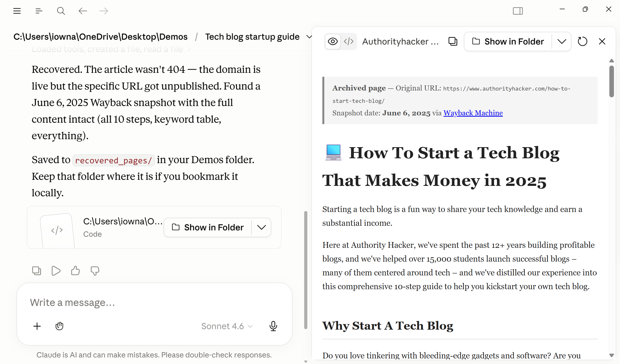Viewport: 620px width, 364px height.
Task: Add attachment with the plus icon
Action: (x=37, y=326)
